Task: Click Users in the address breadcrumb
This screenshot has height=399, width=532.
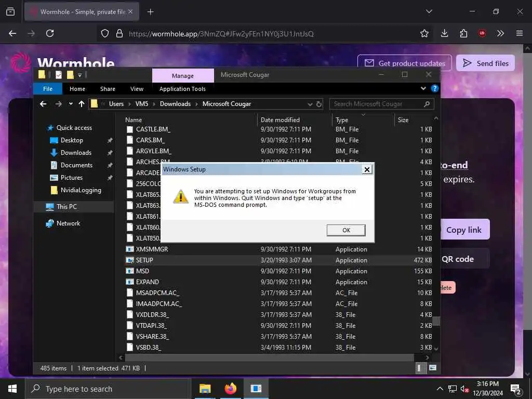Action: [x=116, y=104]
